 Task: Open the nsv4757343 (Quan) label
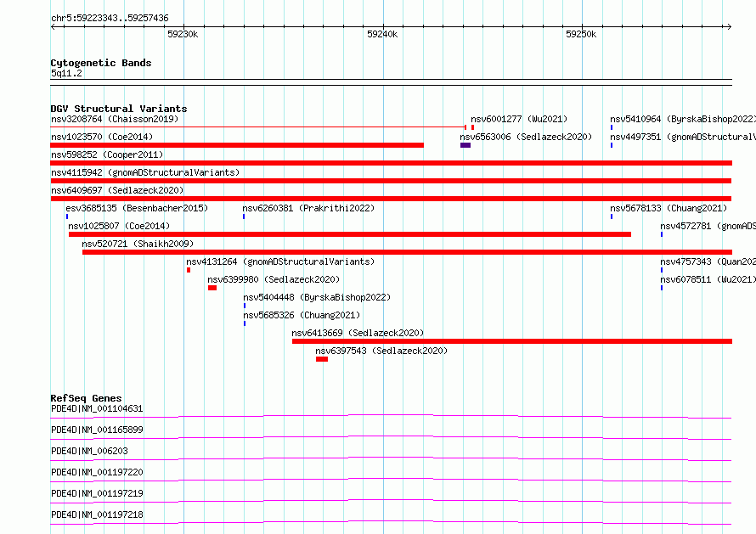pyautogui.click(x=708, y=261)
